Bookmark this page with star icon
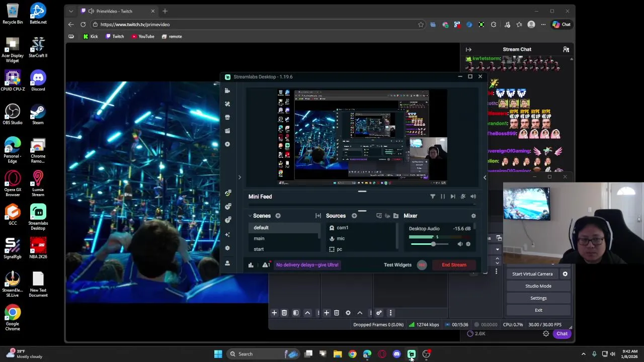Screen dimensions: 644x362 pyautogui.click(x=421, y=24)
